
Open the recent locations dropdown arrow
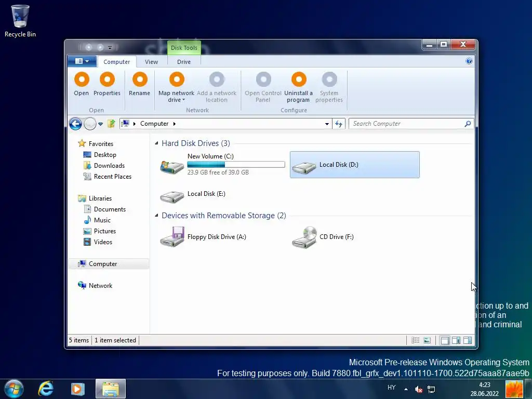point(100,124)
